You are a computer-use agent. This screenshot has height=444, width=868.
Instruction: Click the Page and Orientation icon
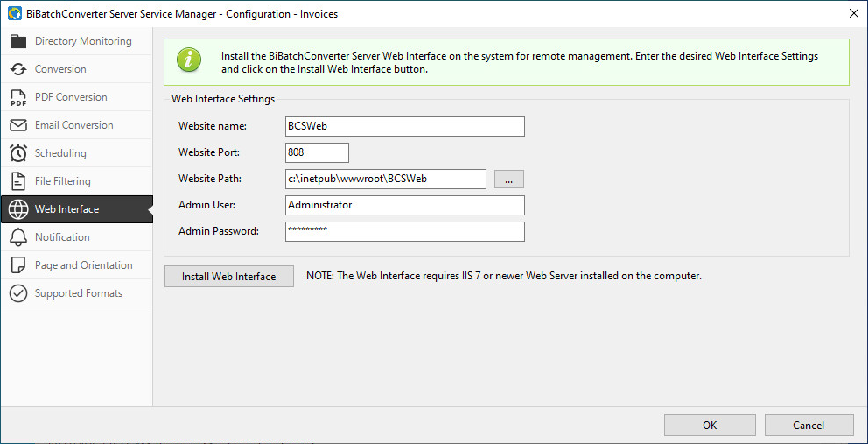click(18, 265)
